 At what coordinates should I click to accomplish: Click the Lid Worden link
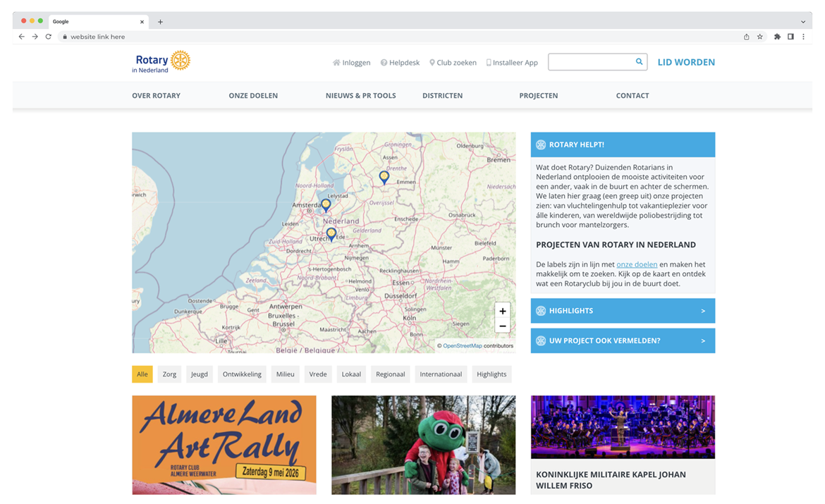coord(685,62)
